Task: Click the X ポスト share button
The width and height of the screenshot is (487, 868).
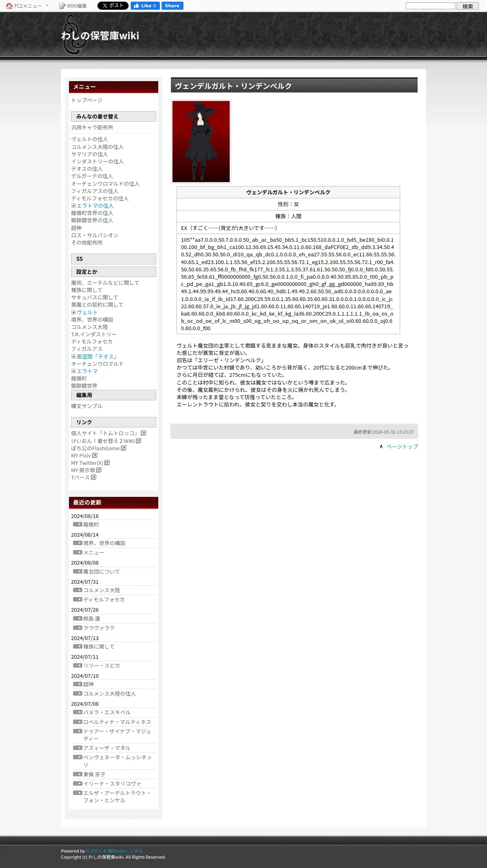Action: click(113, 6)
